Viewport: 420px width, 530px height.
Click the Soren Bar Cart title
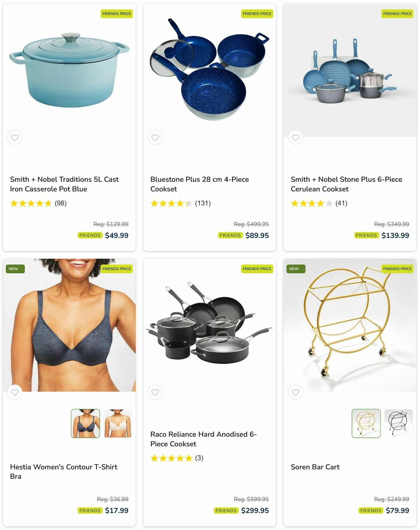point(315,467)
